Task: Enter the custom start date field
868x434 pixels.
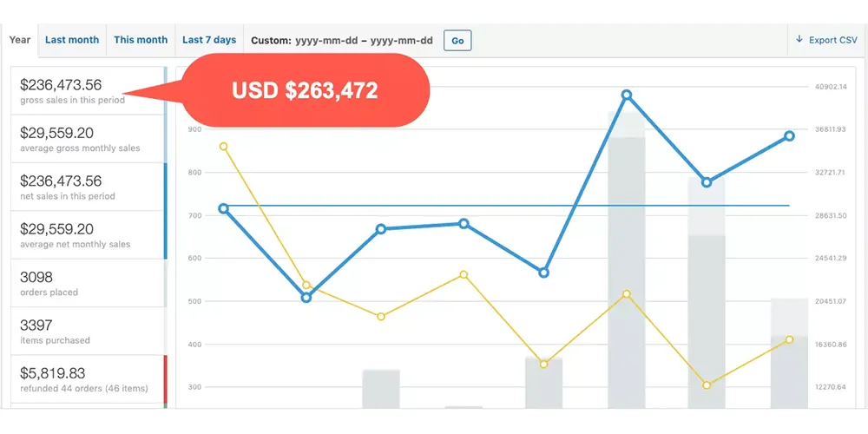Action: coord(327,41)
